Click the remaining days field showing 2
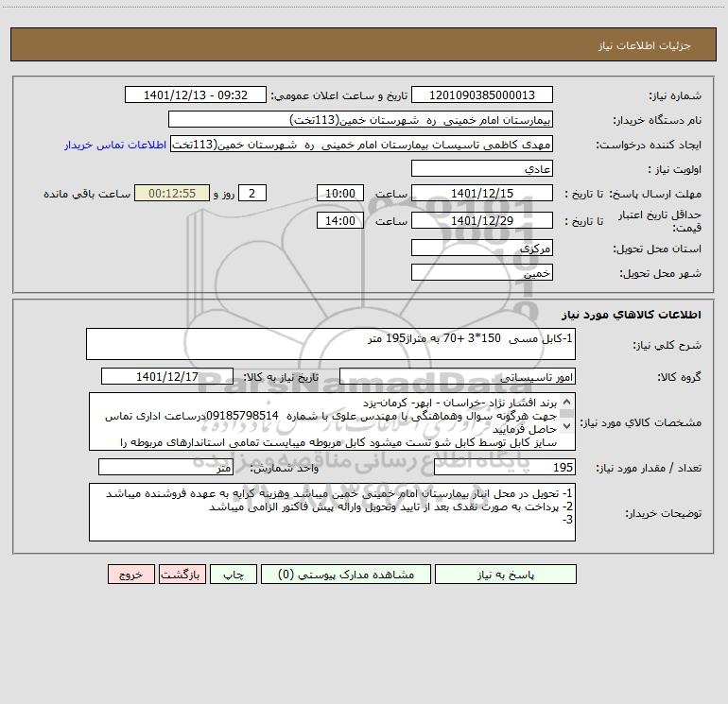 (252, 193)
